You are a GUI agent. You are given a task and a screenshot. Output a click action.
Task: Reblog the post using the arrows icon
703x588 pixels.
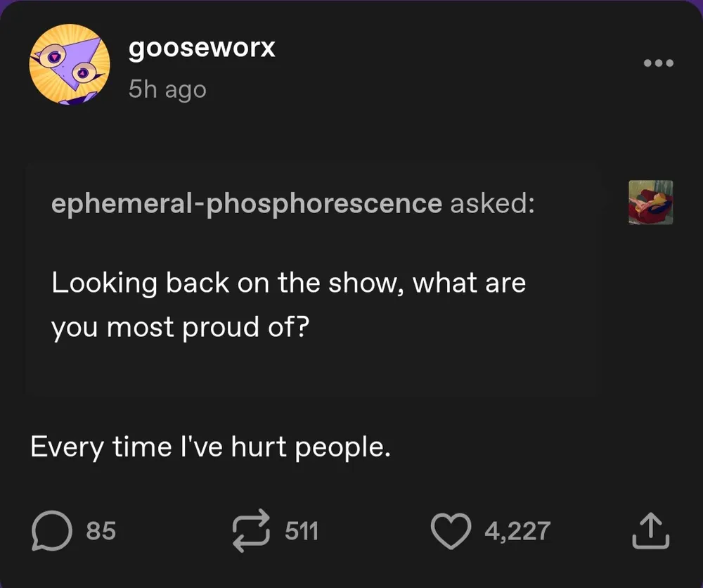click(x=253, y=531)
